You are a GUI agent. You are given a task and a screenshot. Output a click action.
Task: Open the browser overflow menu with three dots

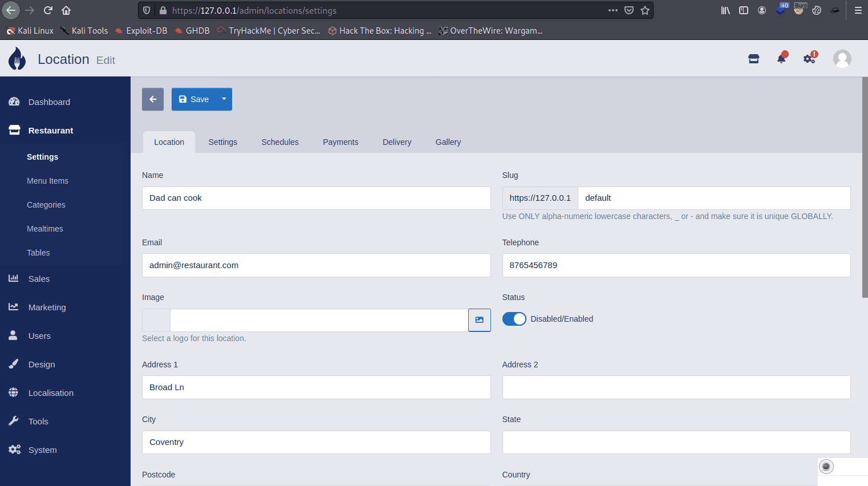pyautogui.click(x=613, y=10)
